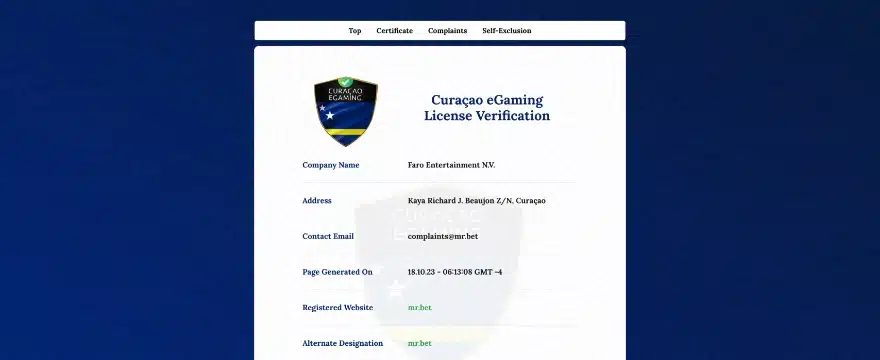Click the complaints@mr.bet email address

(x=443, y=236)
